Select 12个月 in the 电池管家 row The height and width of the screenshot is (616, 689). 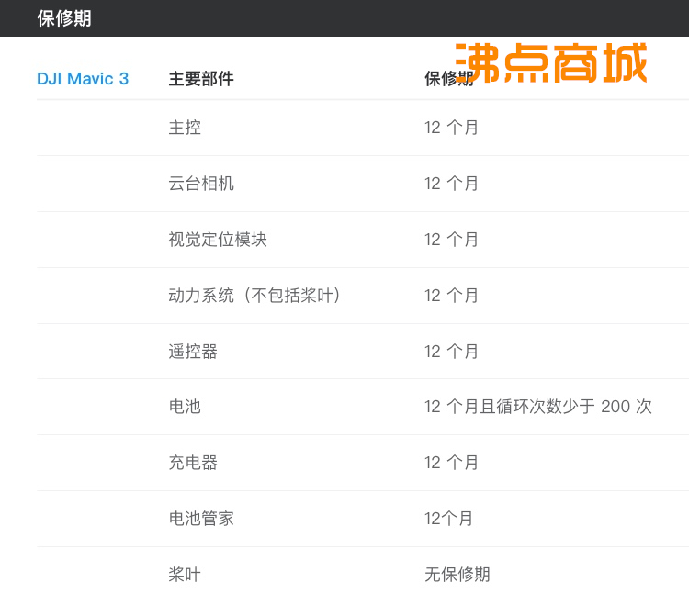coord(448,519)
